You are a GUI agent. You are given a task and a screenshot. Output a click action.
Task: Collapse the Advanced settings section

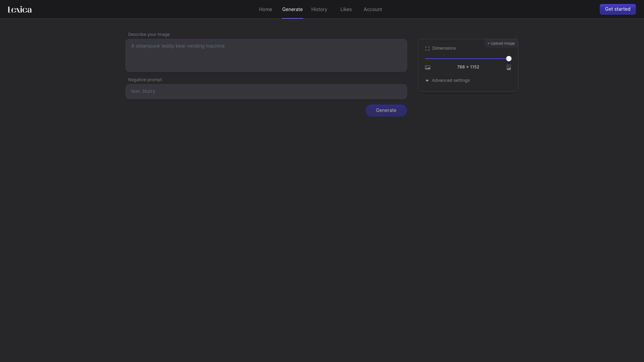[x=451, y=80]
